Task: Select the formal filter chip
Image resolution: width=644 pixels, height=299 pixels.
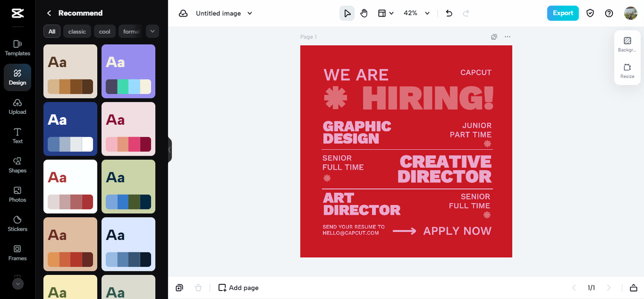Action: [131, 31]
